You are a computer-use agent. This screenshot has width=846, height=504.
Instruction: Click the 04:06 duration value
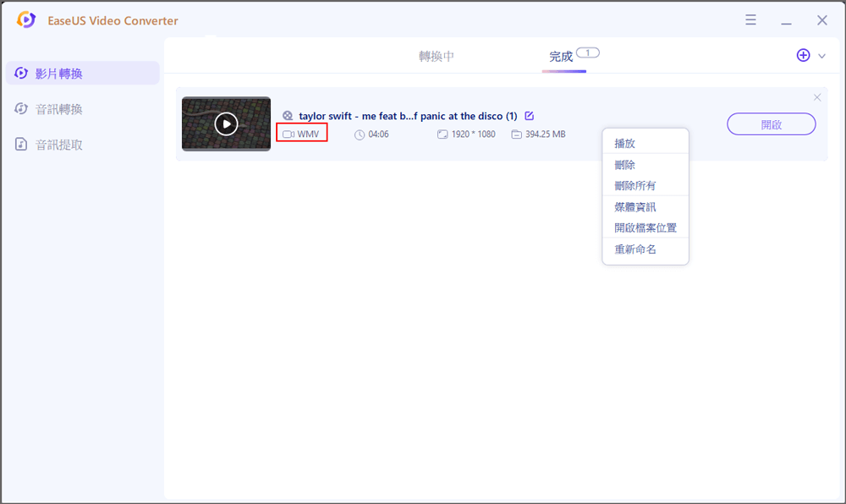coord(378,134)
